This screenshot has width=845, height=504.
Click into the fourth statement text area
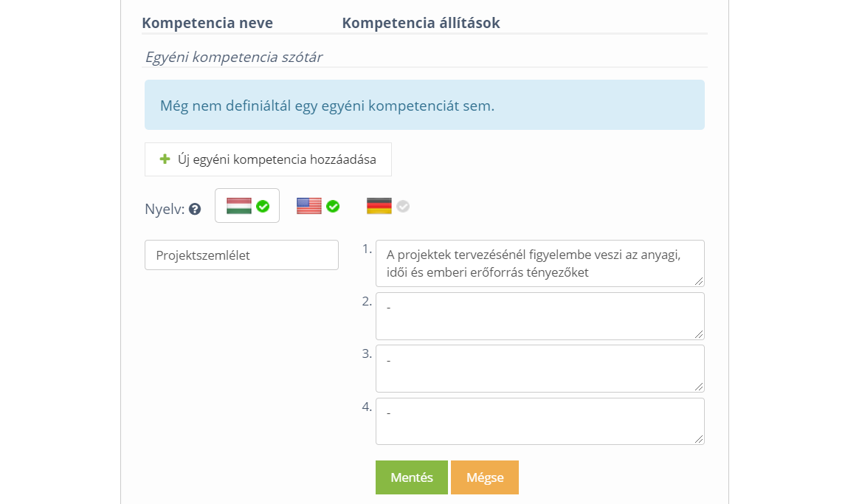(539, 421)
